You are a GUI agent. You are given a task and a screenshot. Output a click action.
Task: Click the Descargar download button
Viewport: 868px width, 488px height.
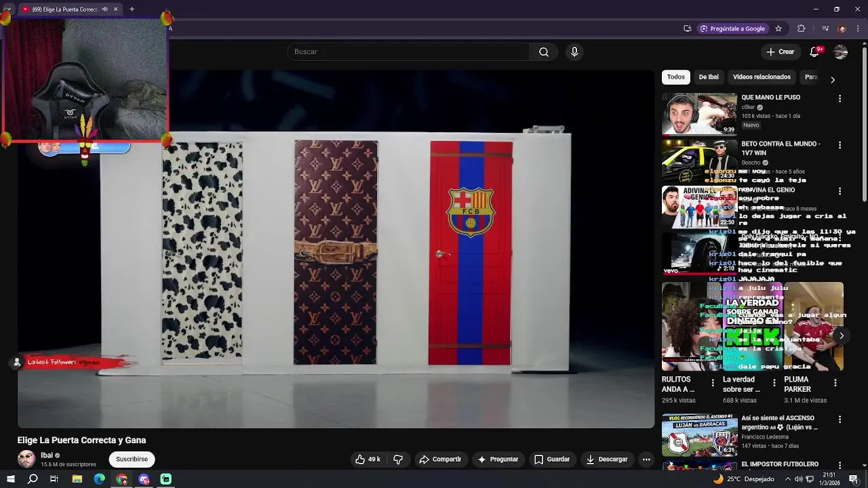point(607,460)
